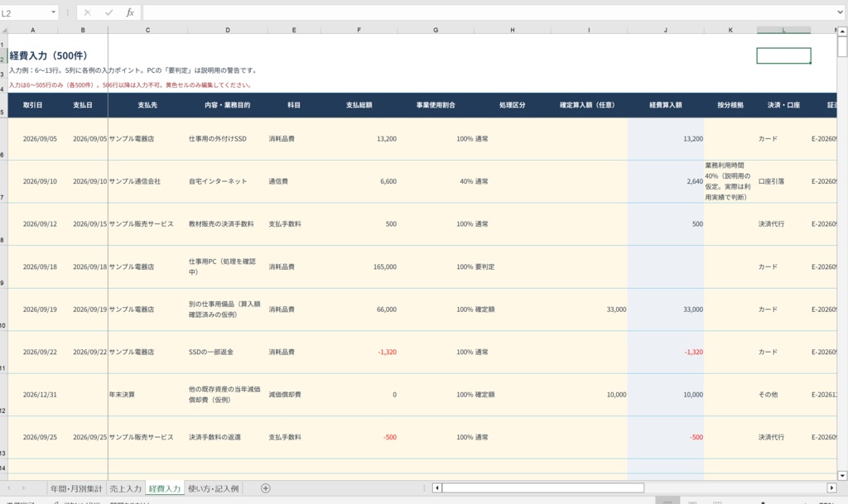Click into the formula bar input
The height and width of the screenshot is (504, 848).
(489, 12)
